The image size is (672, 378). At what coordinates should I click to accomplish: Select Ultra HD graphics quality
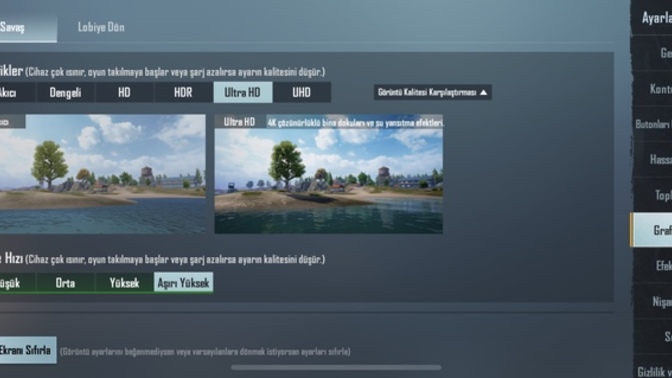coord(243,93)
